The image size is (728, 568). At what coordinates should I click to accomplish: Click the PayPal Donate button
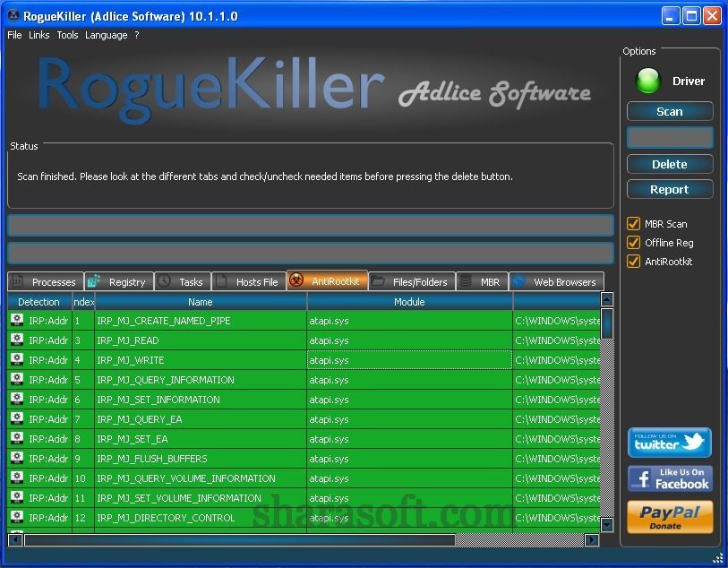670,517
